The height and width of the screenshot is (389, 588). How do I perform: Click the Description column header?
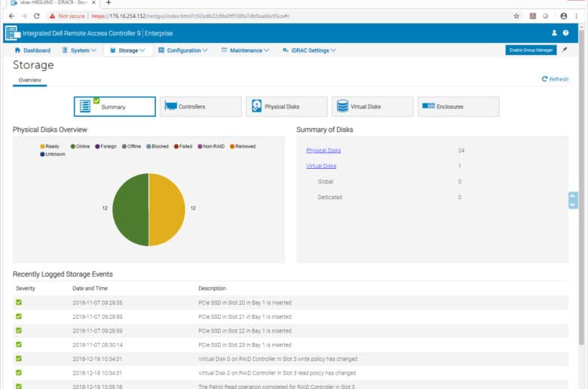click(x=212, y=288)
